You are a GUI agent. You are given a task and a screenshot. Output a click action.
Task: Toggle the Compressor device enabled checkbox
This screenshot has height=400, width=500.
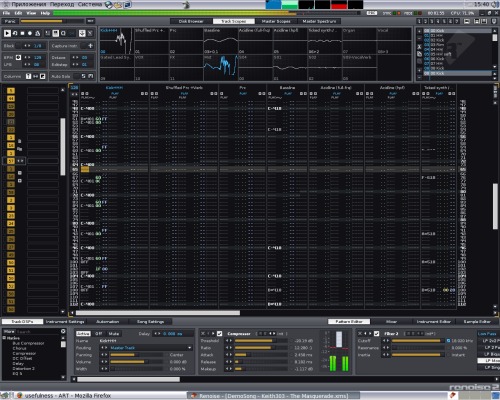pos(219,333)
